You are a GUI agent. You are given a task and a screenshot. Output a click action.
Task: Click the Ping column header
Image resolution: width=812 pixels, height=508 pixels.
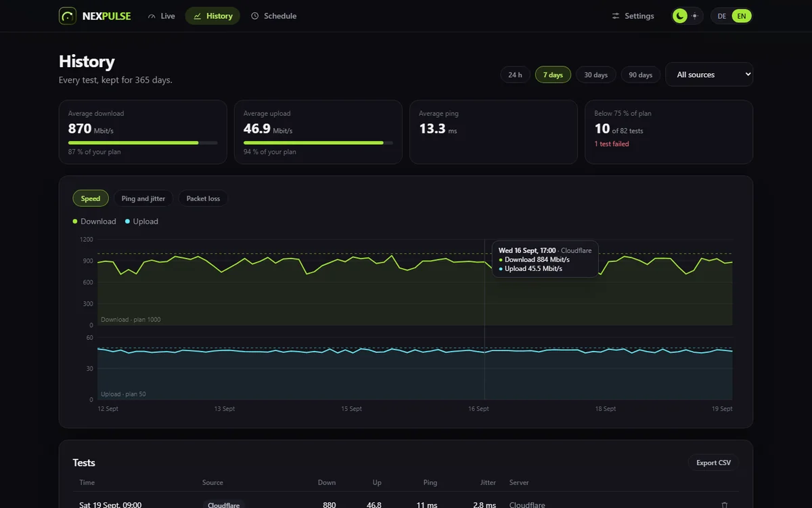pos(430,483)
